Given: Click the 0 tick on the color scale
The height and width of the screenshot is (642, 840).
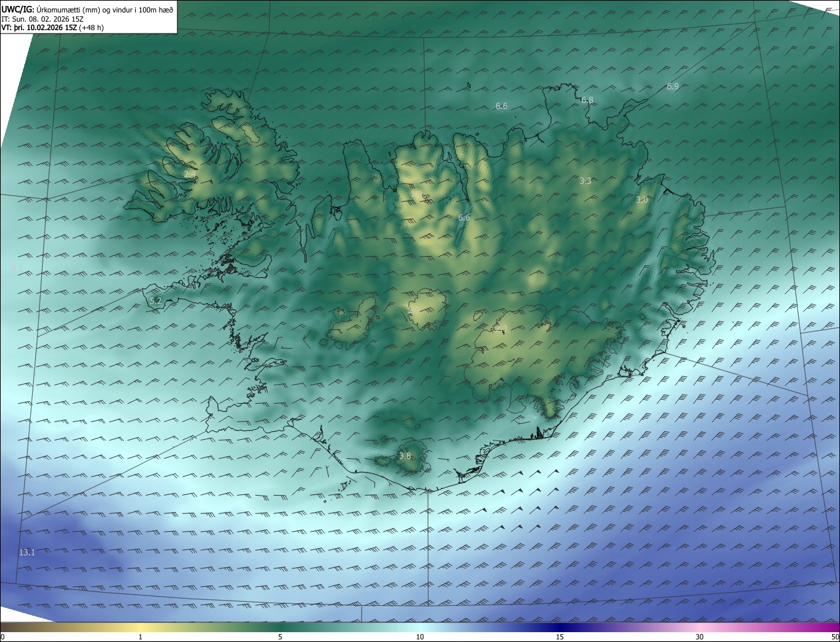Looking at the screenshot, I should 3,637.
